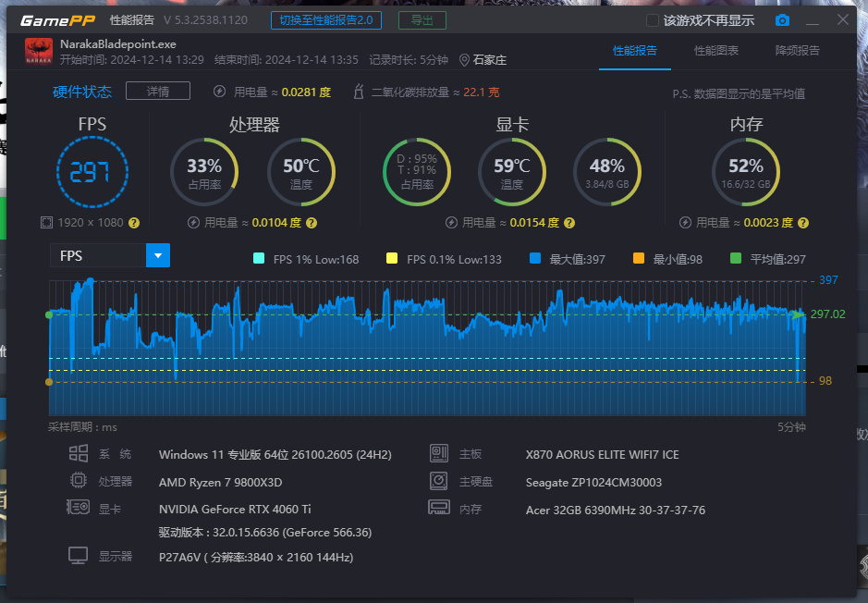Click the Acer 32GB 6390MHz memory text
868x603 pixels.
pos(616,510)
